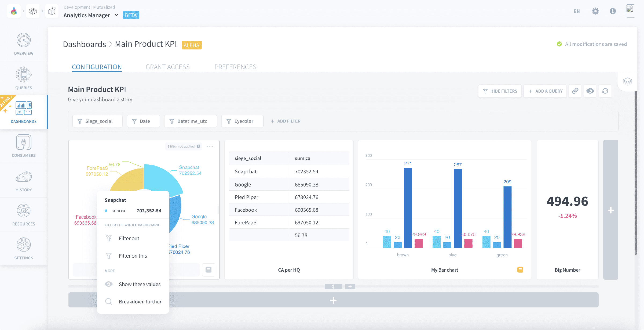644x330 pixels.
Task: Open pie chart three-dots menu
Action: [x=210, y=146]
